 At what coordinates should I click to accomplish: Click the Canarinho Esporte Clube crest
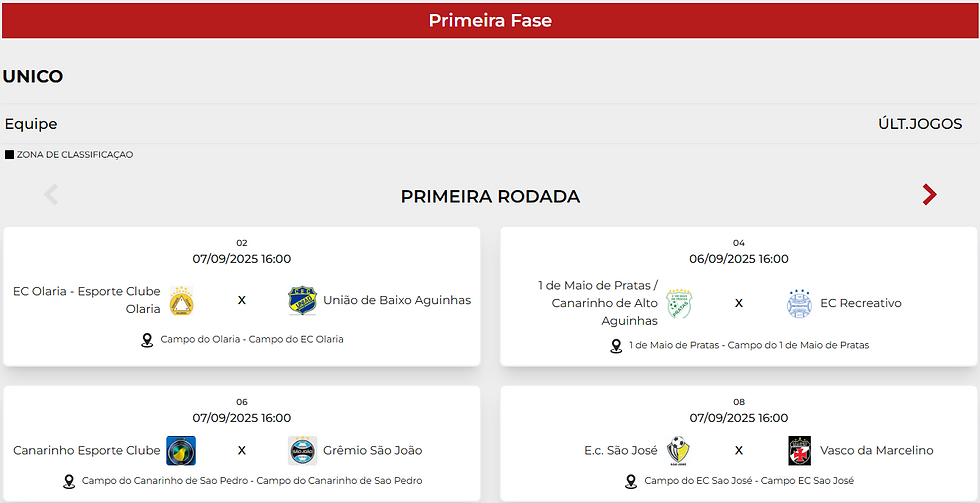[x=181, y=451]
